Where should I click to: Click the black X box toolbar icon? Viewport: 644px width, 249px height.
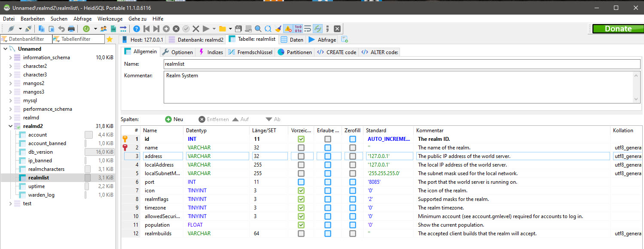[337, 29]
